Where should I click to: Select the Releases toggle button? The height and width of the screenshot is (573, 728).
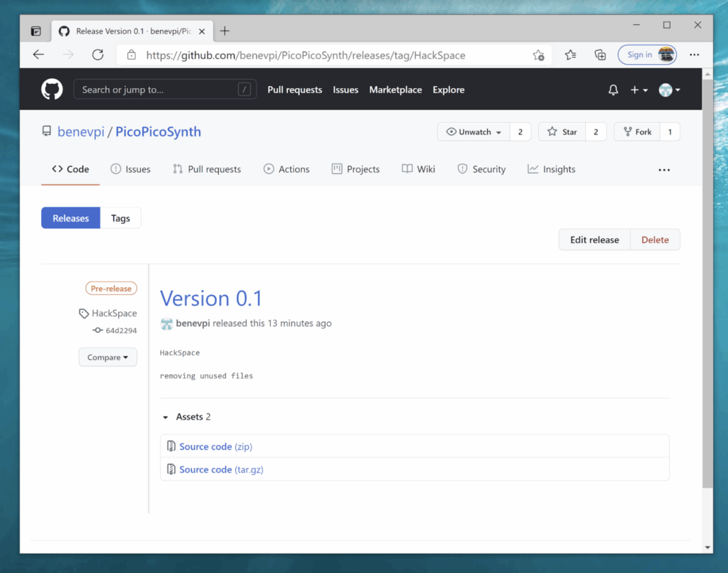click(x=70, y=218)
